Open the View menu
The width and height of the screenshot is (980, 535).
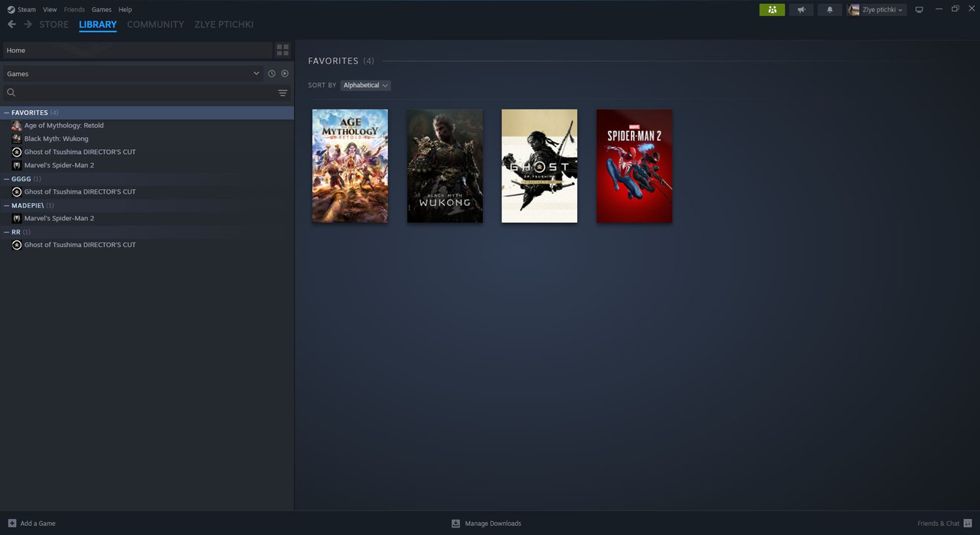coord(50,9)
